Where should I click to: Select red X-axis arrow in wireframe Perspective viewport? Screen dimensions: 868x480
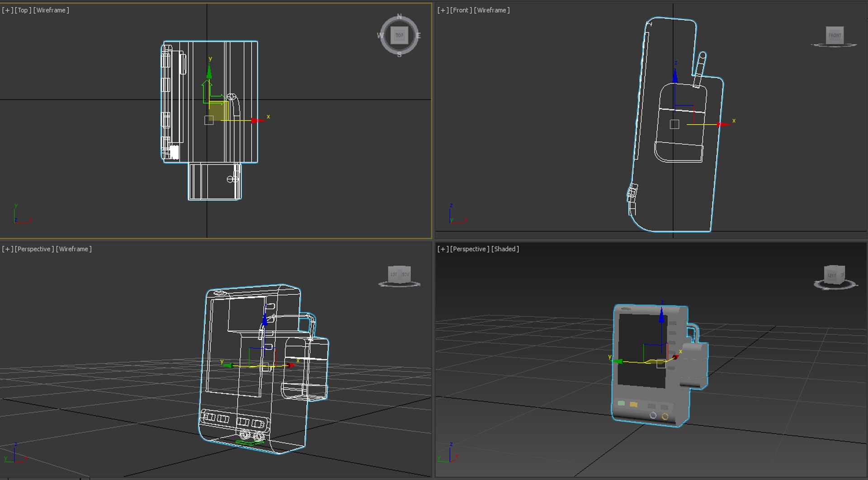coord(291,365)
